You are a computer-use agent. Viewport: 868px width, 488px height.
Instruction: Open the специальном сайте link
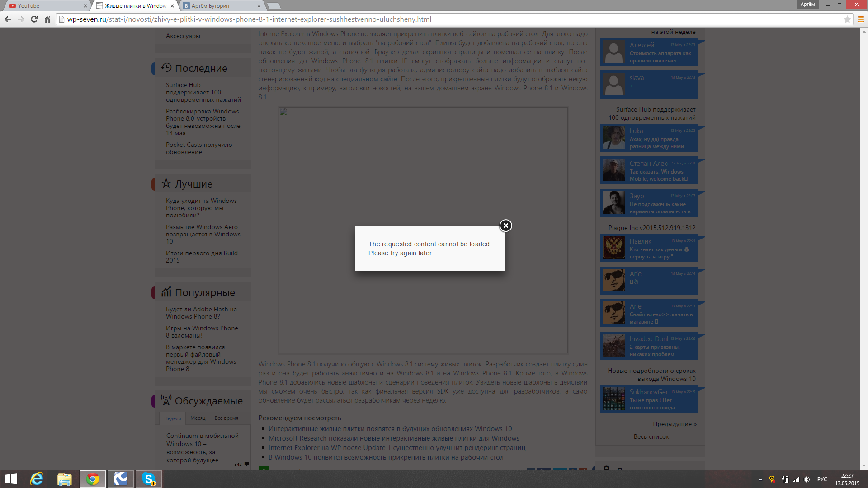pyautogui.click(x=366, y=79)
